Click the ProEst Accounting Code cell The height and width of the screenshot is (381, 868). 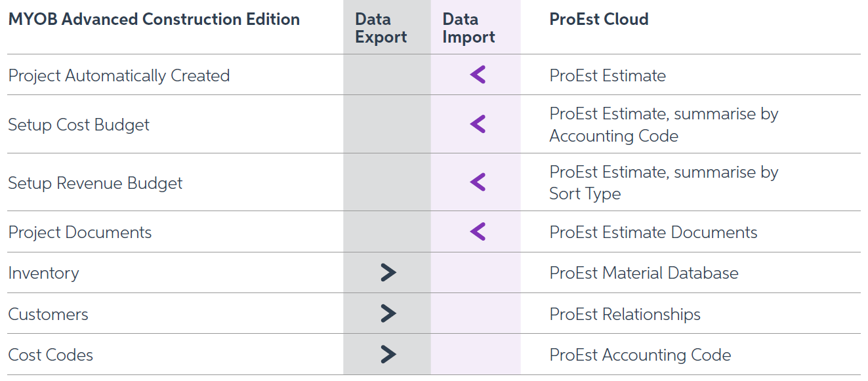point(640,355)
